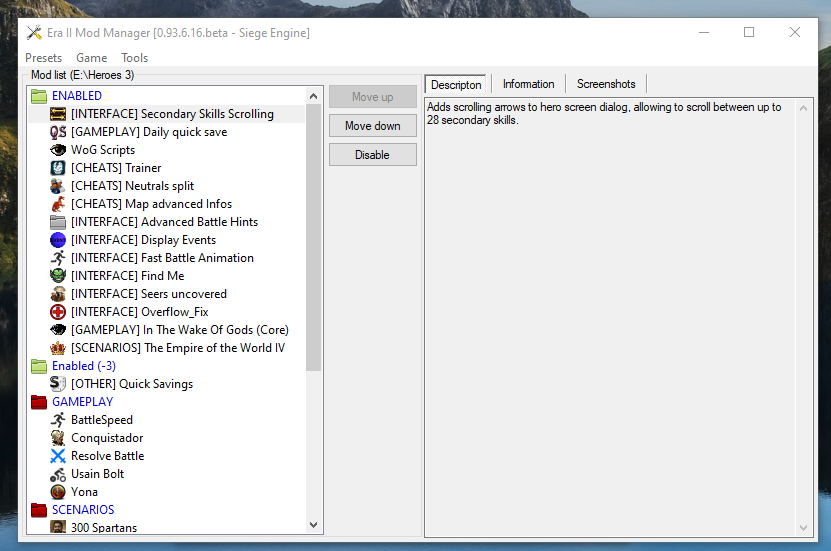
Task: Collapse the SCENARIOS red folder group
Action: coord(39,510)
